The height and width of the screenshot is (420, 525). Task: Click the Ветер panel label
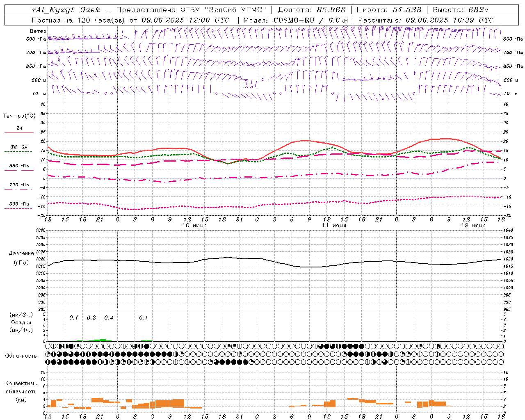[x=38, y=31]
